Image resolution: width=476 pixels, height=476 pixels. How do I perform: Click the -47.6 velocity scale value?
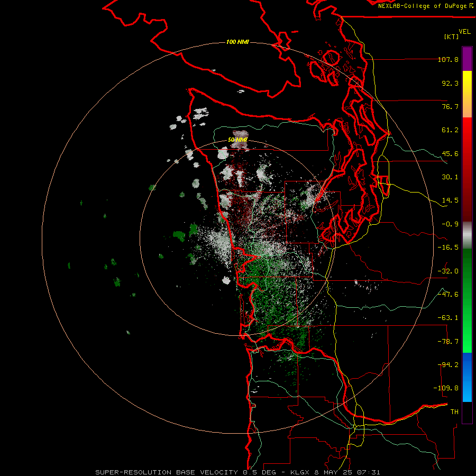coord(448,295)
